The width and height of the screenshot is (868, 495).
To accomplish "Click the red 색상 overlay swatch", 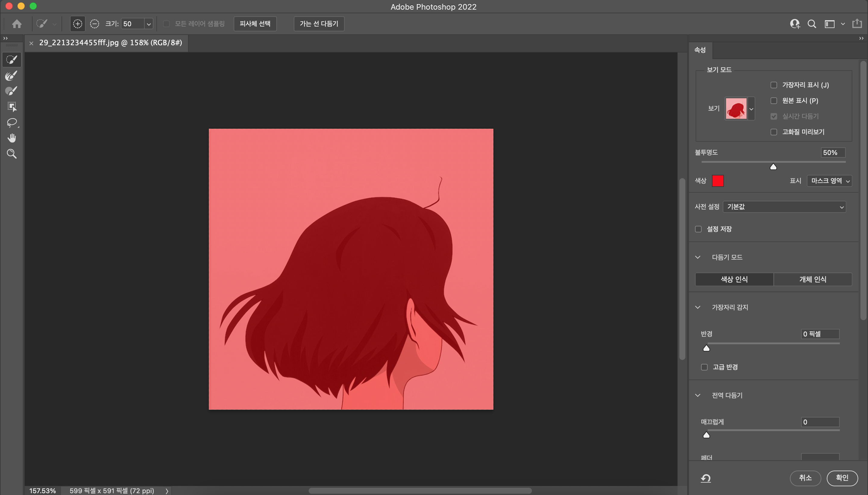I will point(717,181).
